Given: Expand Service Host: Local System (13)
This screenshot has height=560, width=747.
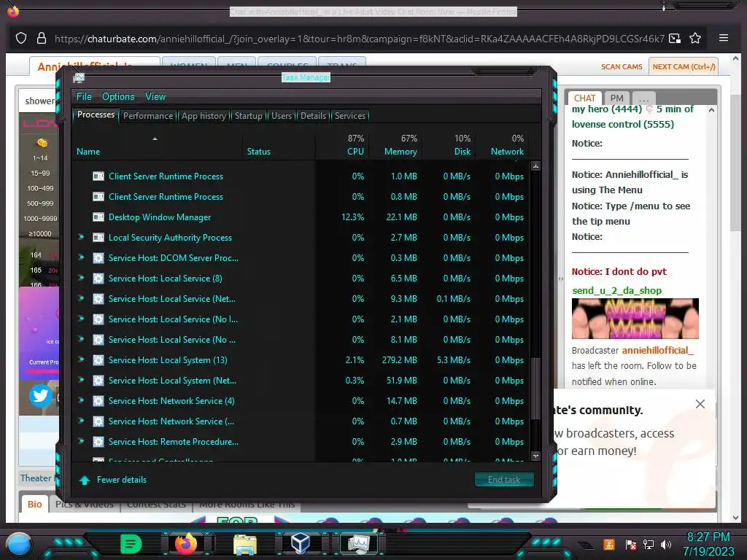Looking at the screenshot, I should pyautogui.click(x=81, y=359).
